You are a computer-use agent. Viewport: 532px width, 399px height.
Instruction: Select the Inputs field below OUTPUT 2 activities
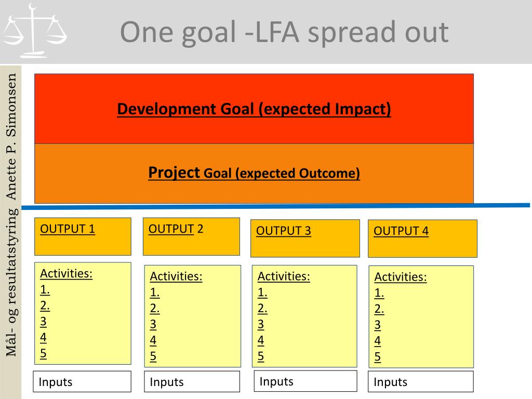tap(192, 381)
